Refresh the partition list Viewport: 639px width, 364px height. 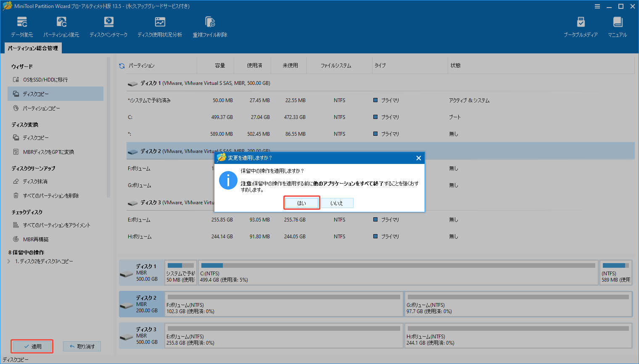(x=121, y=65)
